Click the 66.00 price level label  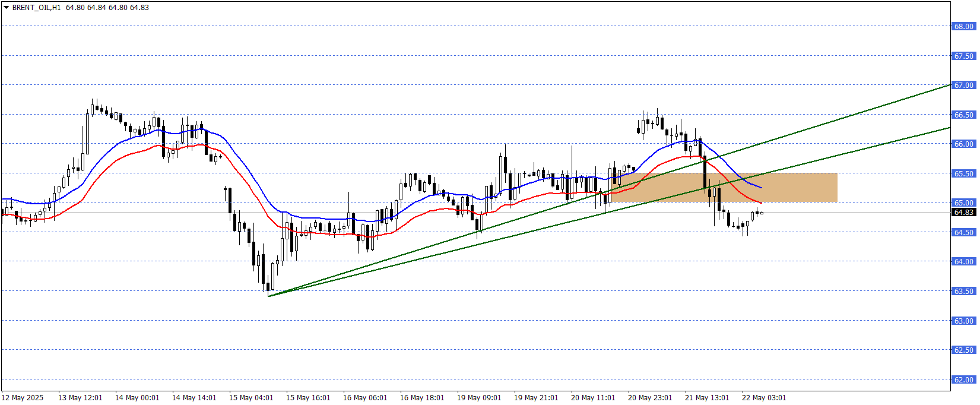pos(963,144)
